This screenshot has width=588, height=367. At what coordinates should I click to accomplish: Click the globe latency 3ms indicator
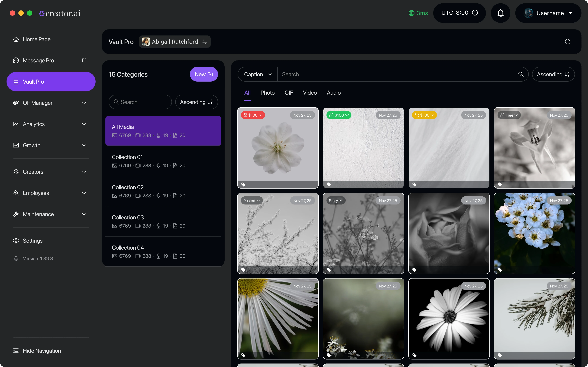(418, 13)
